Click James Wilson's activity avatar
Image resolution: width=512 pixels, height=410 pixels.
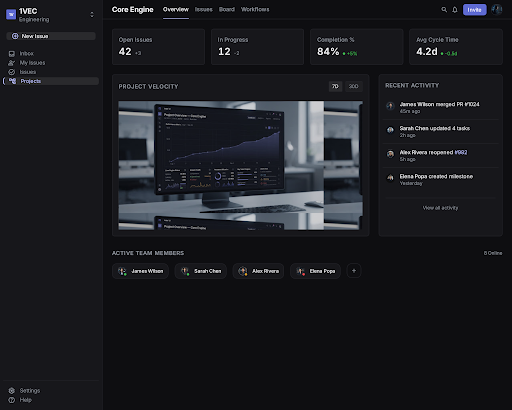390,106
